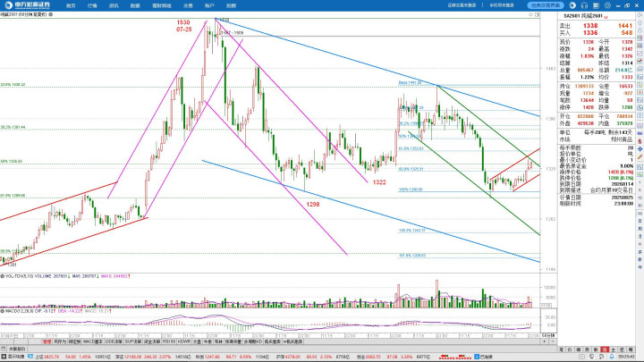Click the blue four-way move arrows sidebar icon

tap(640, 149)
